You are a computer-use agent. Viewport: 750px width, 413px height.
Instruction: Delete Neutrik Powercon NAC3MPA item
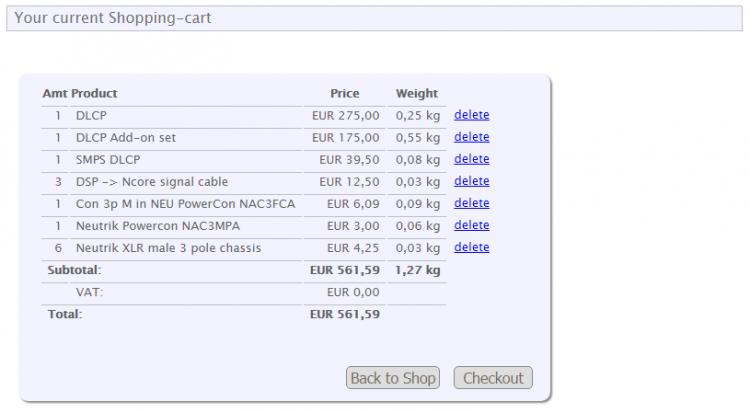(x=471, y=225)
